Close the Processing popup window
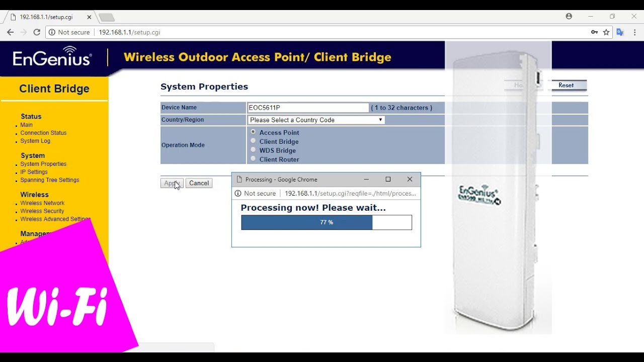Image resolution: width=644 pixels, height=362 pixels. [410, 179]
